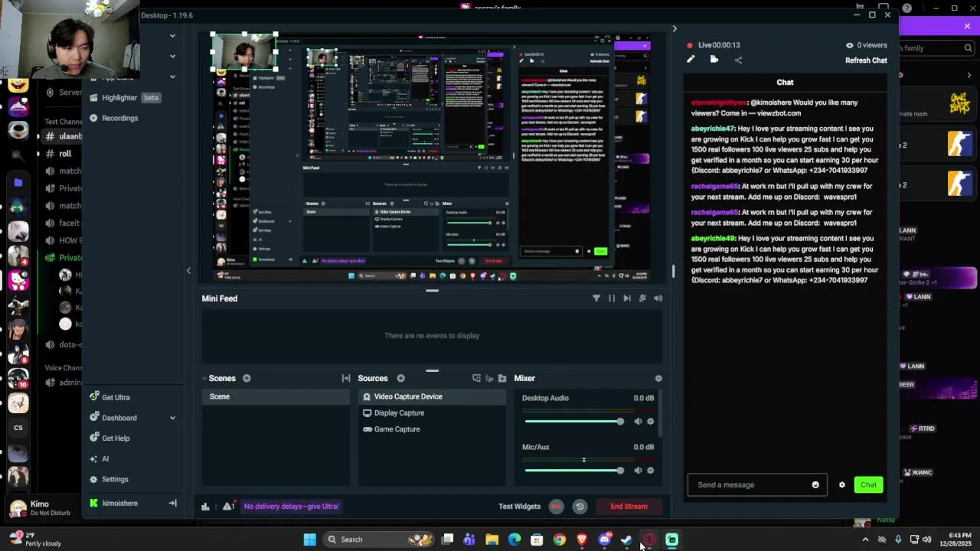Skip the current alert in Mini Feed

(x=627, y=298)
